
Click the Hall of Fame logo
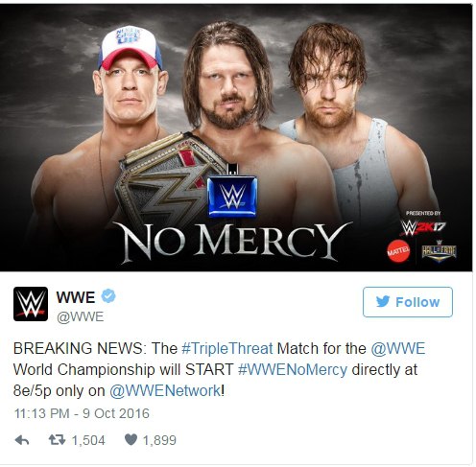tap(439, 251)
